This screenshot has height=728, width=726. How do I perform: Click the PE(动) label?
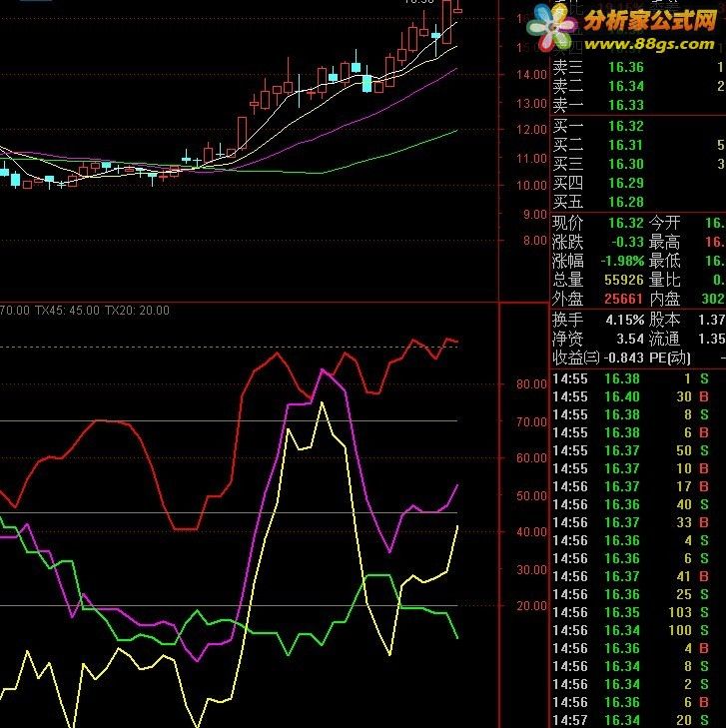pos(669,358)
